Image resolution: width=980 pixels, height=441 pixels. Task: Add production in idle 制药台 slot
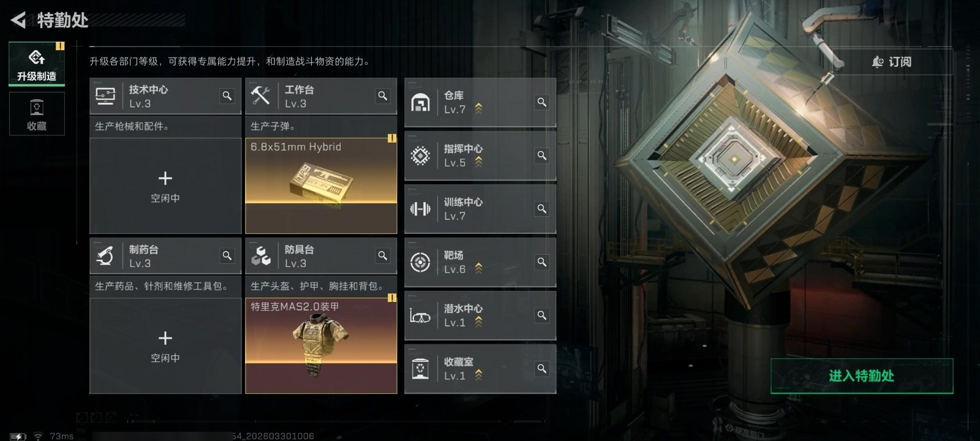(165, 345)
